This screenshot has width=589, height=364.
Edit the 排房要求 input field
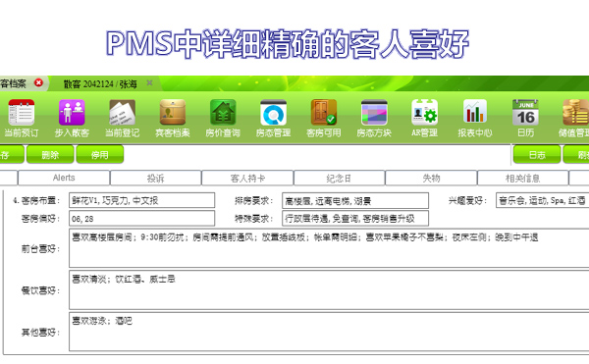coord(355,200)
